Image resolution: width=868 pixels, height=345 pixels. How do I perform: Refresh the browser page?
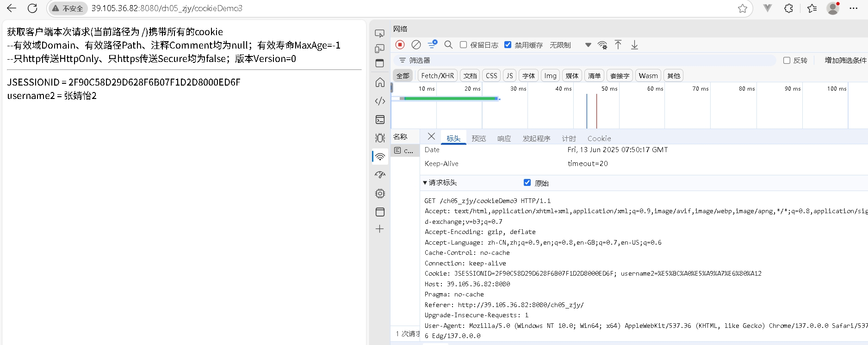[x=32, y=8]
